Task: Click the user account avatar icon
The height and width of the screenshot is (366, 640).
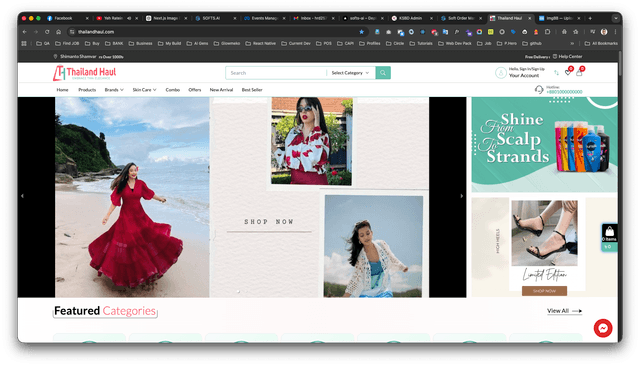Action: click(501, 73)
